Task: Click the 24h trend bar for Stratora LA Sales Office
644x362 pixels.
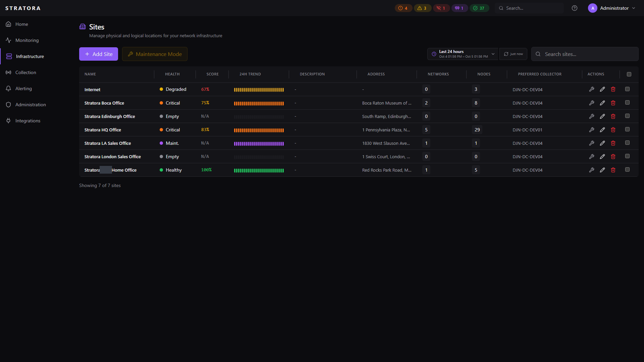Action: tap(259, 143)
